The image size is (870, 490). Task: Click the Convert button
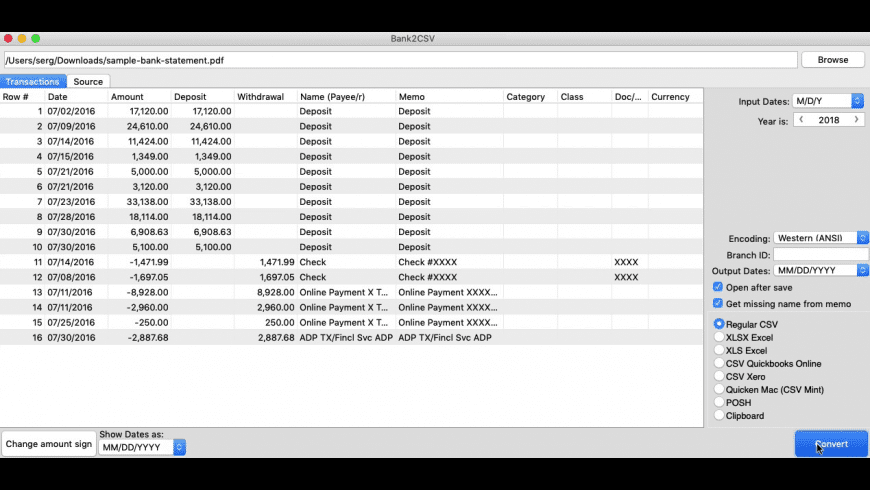pyautogui.click(x=831, y=444)
